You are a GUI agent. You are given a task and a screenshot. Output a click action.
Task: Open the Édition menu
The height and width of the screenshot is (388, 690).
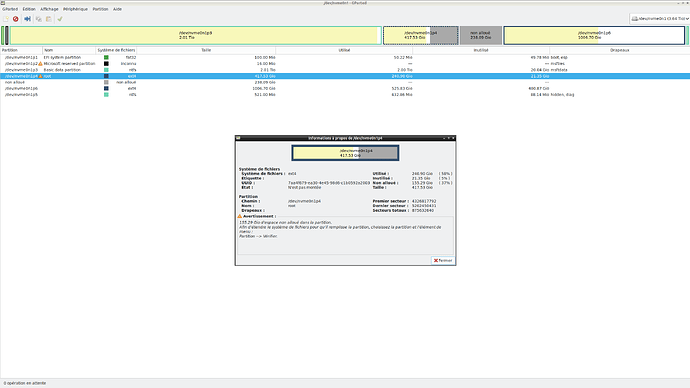(29, 9)
